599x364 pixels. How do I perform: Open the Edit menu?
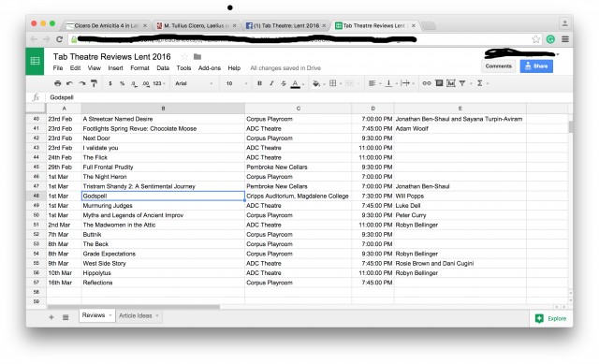[x=75, y=68]
